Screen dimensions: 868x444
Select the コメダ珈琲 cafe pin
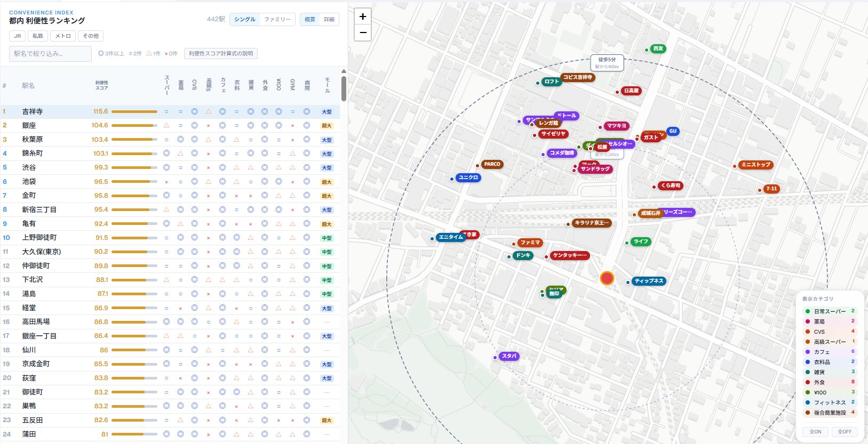(562, 153)
